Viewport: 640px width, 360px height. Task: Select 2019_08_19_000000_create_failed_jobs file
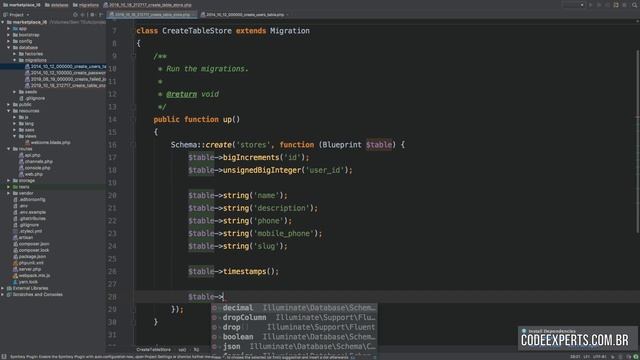click(x=65, y=79)
